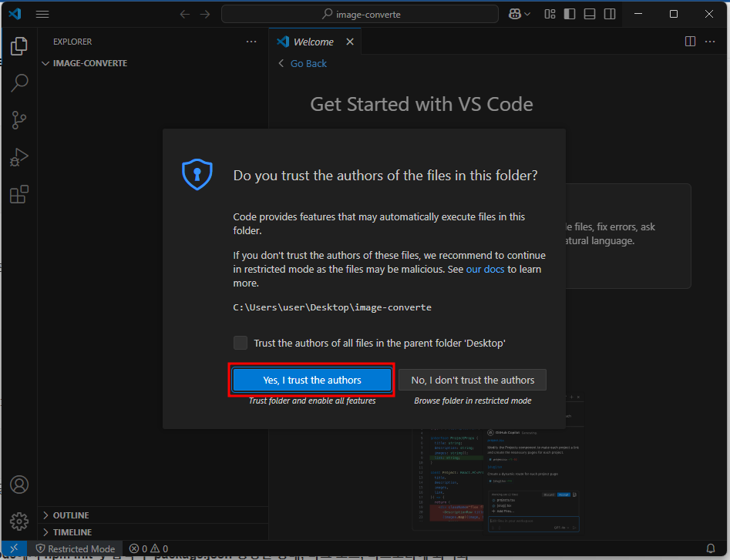Open the Search view icon

(19, 82)
